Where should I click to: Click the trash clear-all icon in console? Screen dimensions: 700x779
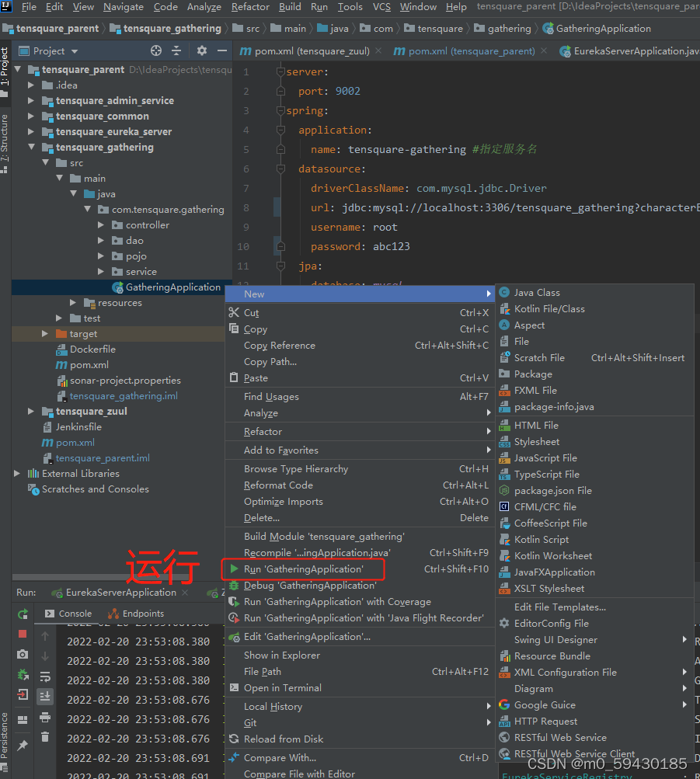pyautogui.click(x=45, y=737)
